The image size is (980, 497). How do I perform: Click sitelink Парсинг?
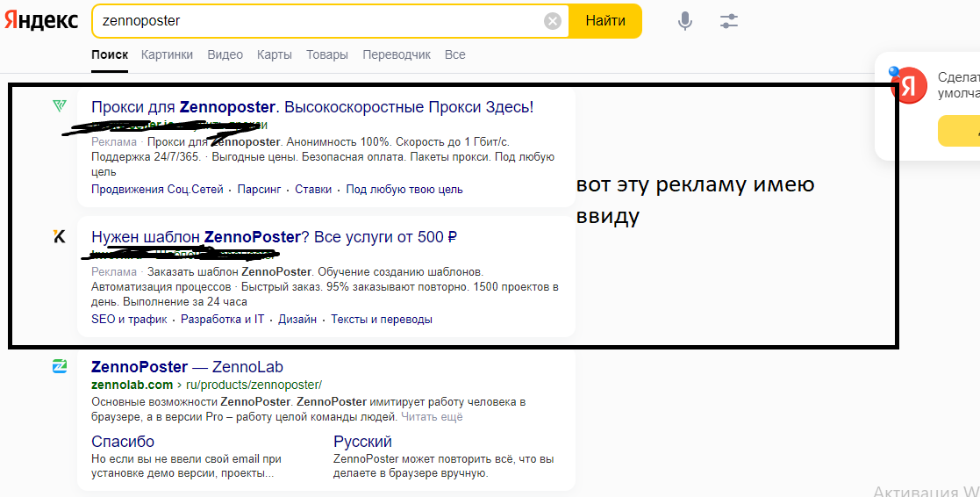coord(259,190)
